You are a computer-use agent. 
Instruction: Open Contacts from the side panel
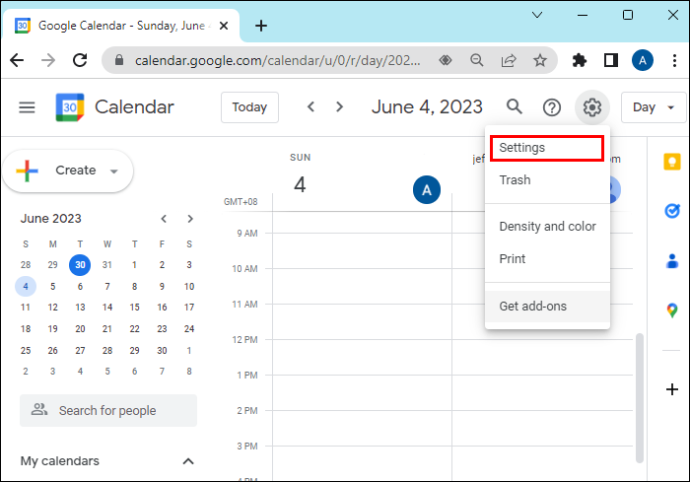point(672,261)
